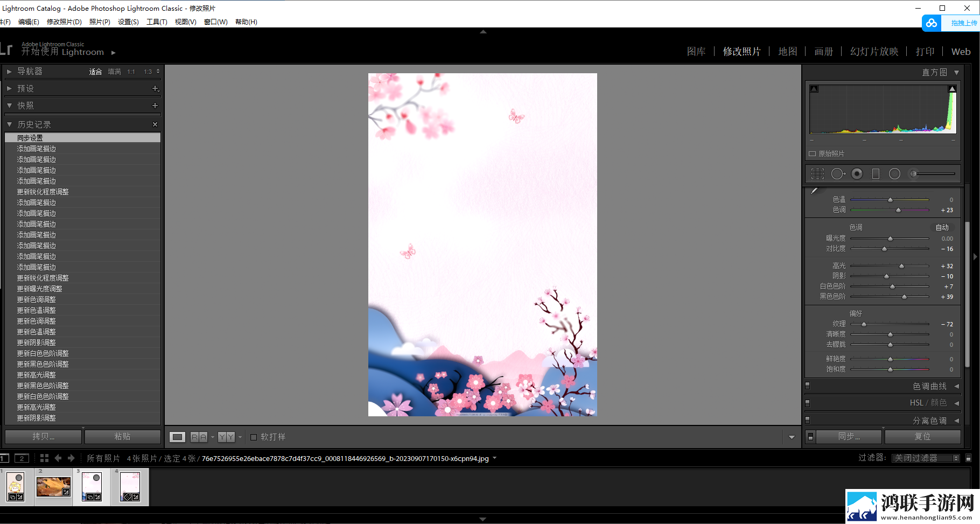Expand the Presets panel
This screenshot has height=524, width=980.
pyautogui.click(x=9, y=88)
